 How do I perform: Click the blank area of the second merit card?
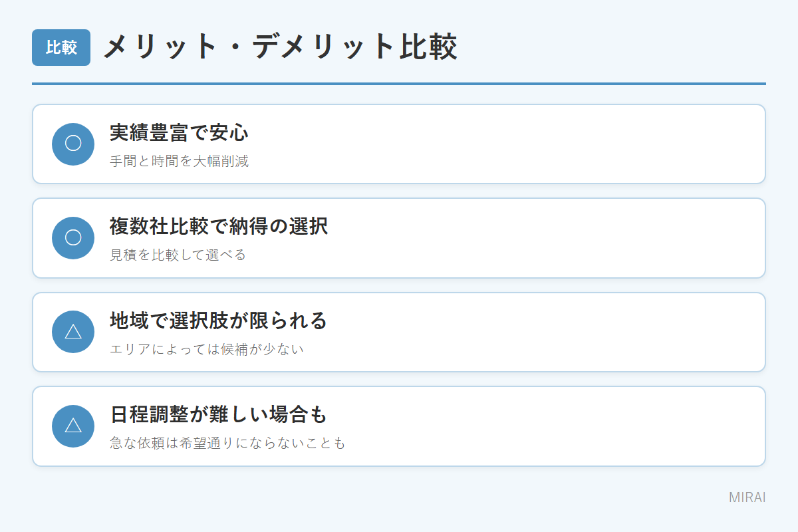tap(532, 238)
